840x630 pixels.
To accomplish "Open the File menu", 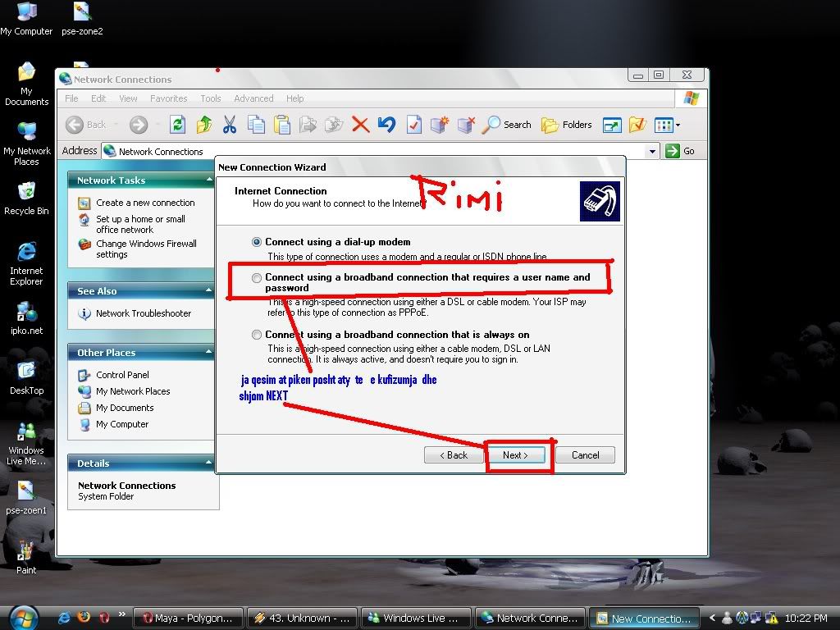I will click(71, 98).
